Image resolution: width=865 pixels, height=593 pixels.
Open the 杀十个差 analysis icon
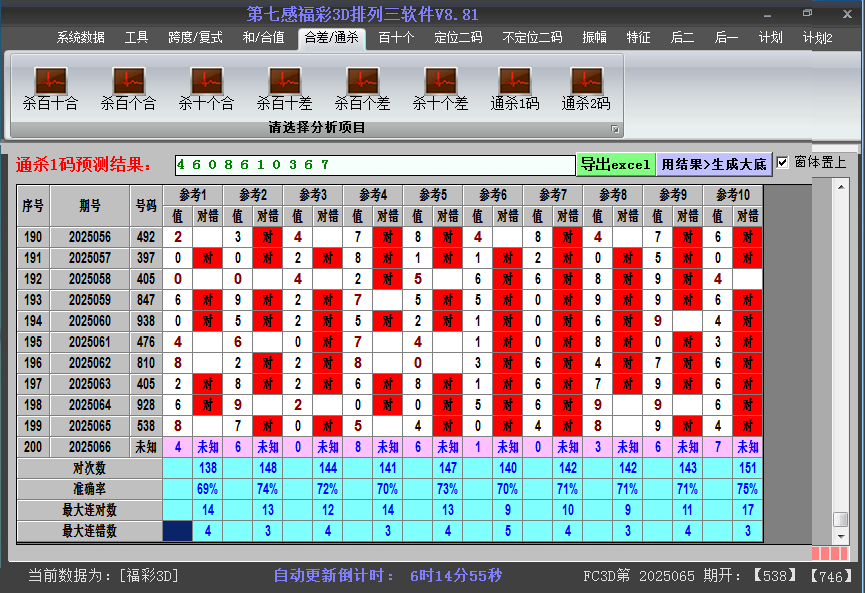[x=440, y=89]
